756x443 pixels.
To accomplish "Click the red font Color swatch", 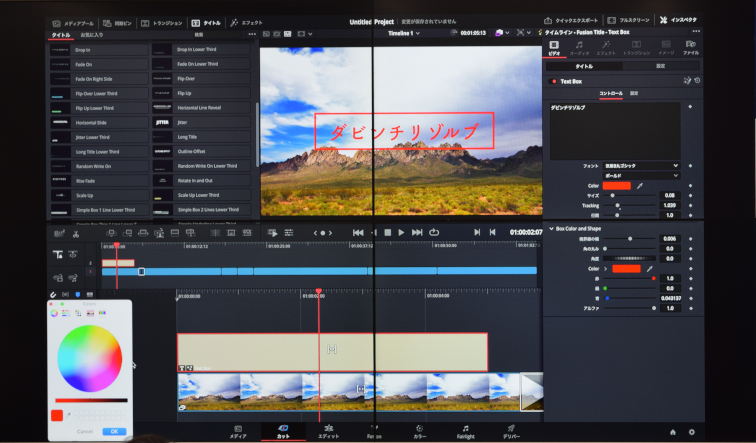I will coord(616,186).
